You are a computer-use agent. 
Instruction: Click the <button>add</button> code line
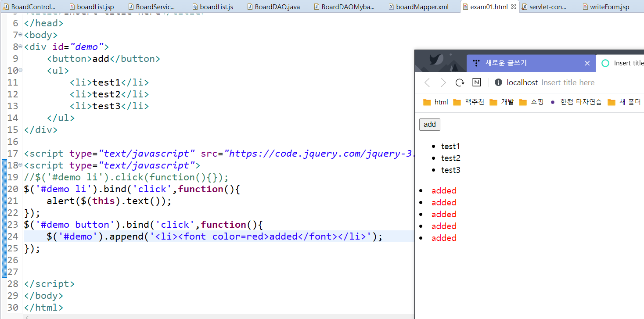coord(104,59)
